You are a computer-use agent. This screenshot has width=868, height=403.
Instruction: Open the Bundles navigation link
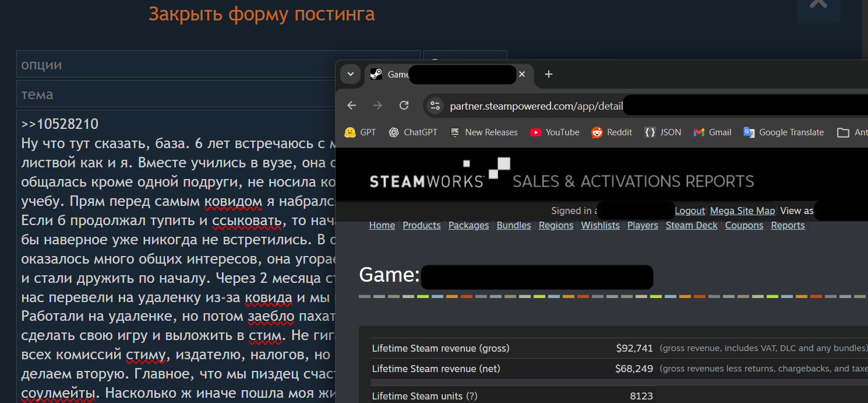tap(514, 225)
